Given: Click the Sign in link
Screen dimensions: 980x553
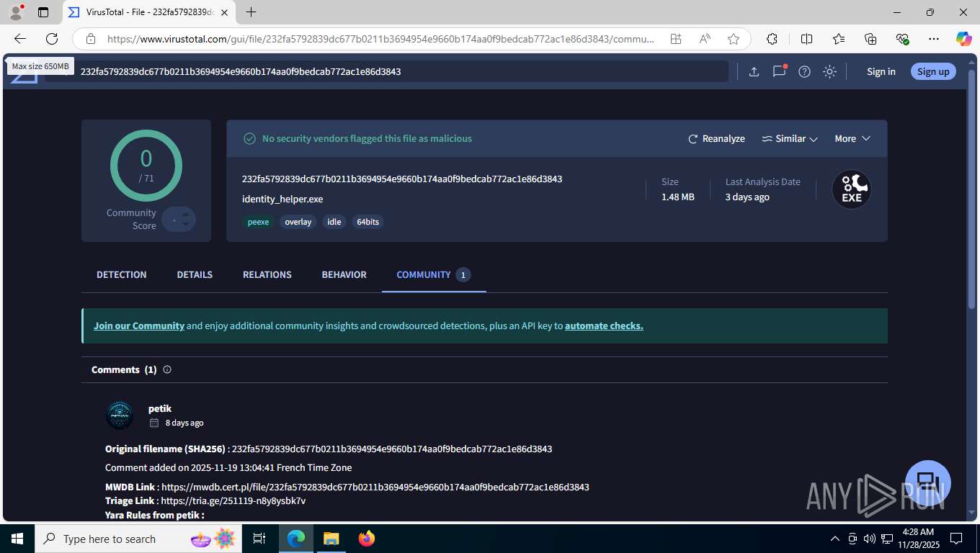Looking at the screenshot, I should tap(881, 71).
